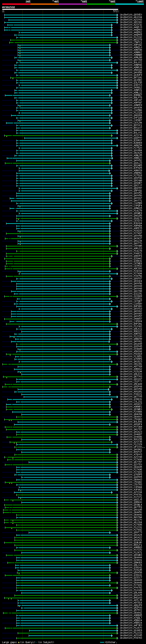Select UniRef100_Q40956 label
This screenshot has width=146, height=644.
[131, 72]
